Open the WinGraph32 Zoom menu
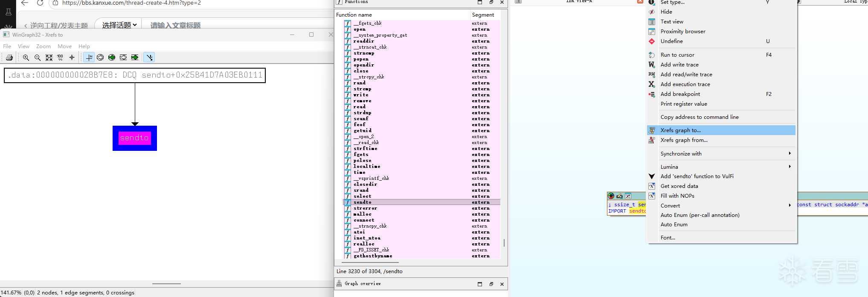 (44, 46)
